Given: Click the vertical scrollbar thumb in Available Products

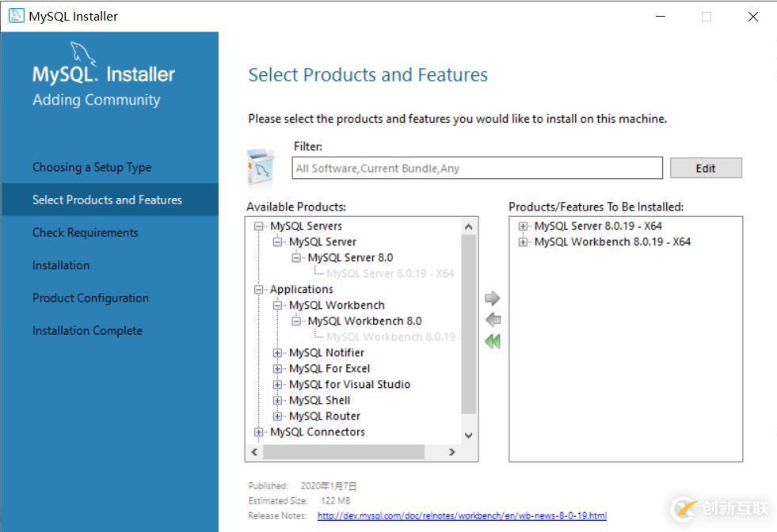Looking at the screenshot, I should coord(468,325).
